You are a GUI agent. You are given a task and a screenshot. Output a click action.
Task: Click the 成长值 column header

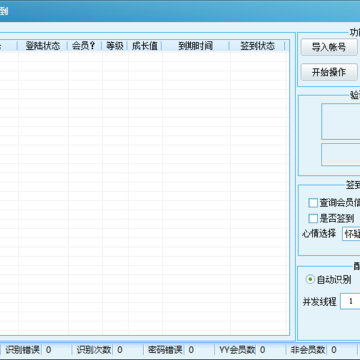pyautogui.click(x=145, y=46)
